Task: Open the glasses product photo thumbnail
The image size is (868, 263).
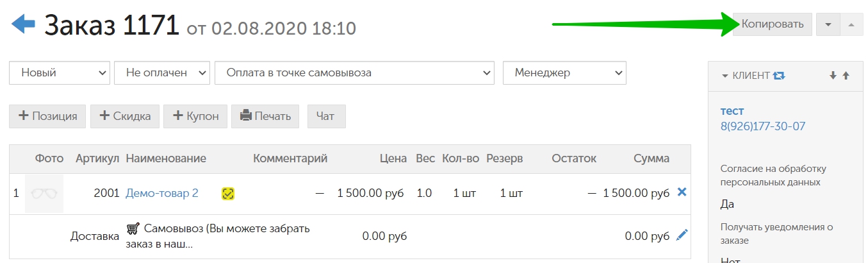Action: coord(44,193)
